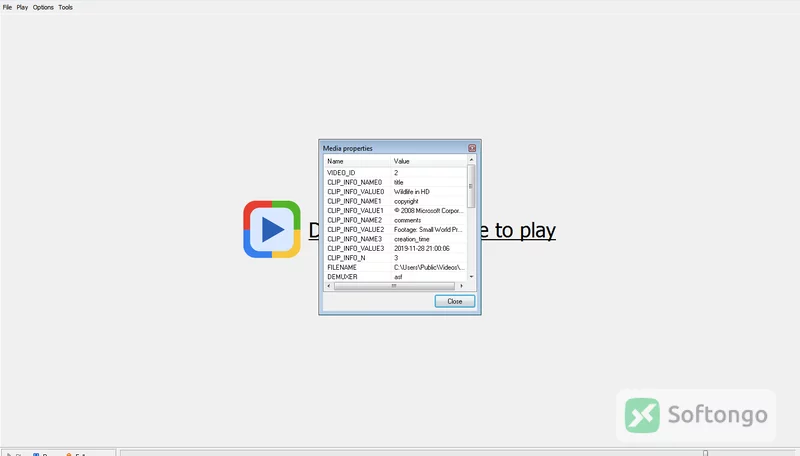The image size is (800, 456).
Task: Click the 'comments' value cell
Action: pyautogui.click(x=407, y=220)
